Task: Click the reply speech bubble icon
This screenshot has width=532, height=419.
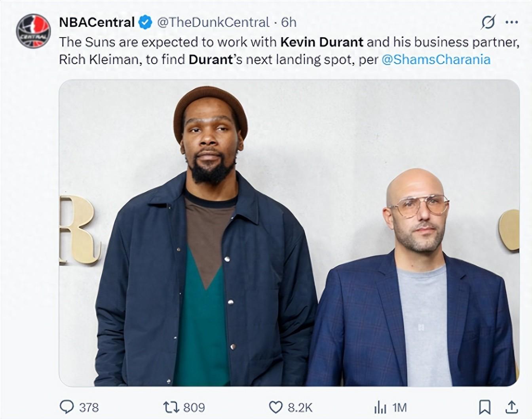Action: tap(66, 407)
